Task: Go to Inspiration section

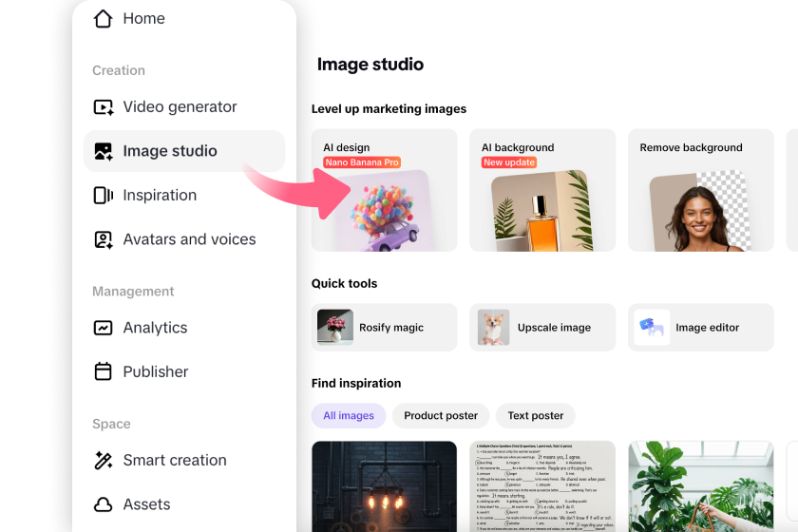Action: tap(160, 196)
